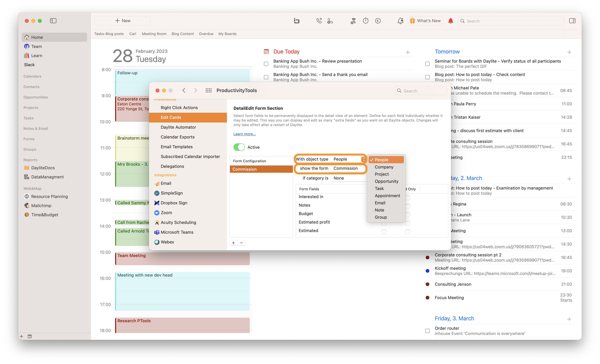Expand the Contacts sidebar section
This screenshot has height=364, width=600.
click(31, 87)
